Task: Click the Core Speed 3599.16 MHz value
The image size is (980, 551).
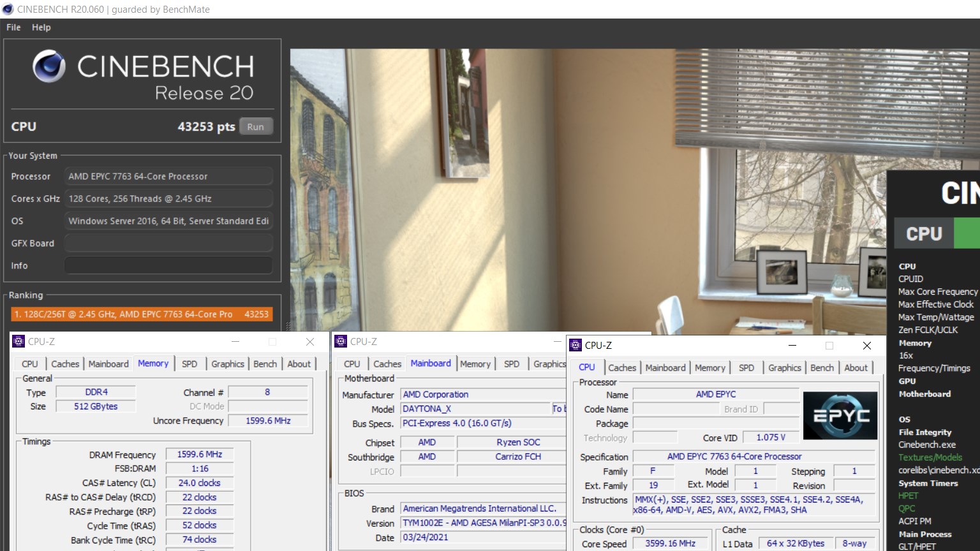Action: tap(670, 543)
